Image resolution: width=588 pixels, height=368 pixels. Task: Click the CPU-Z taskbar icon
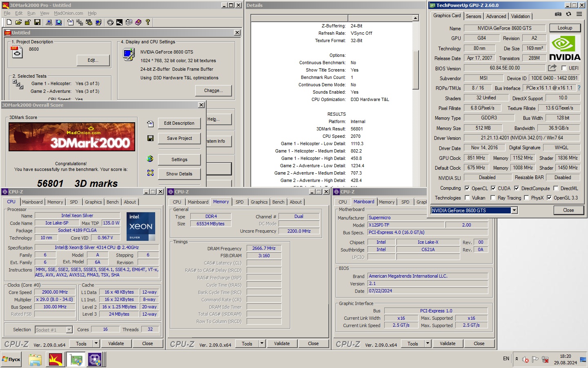pos(95,359)
